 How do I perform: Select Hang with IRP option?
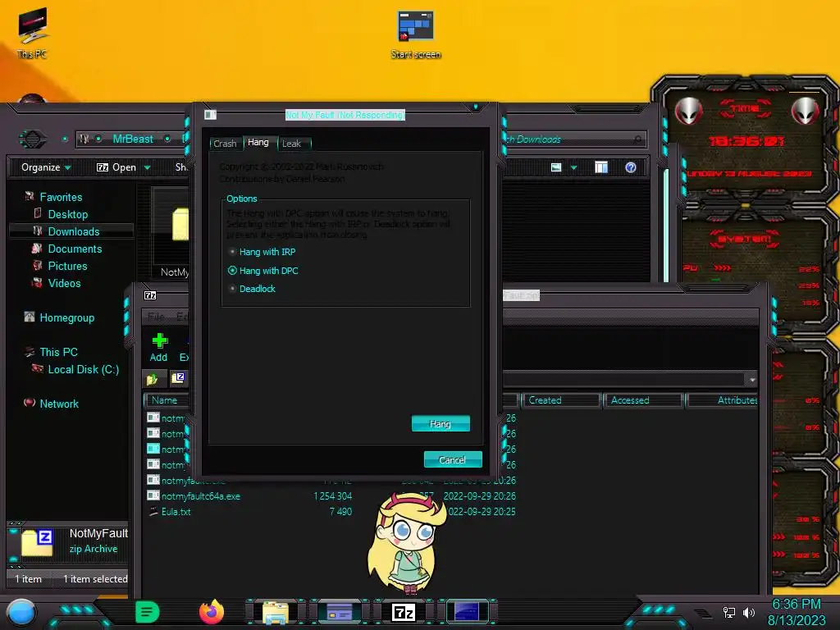(263, 252)
